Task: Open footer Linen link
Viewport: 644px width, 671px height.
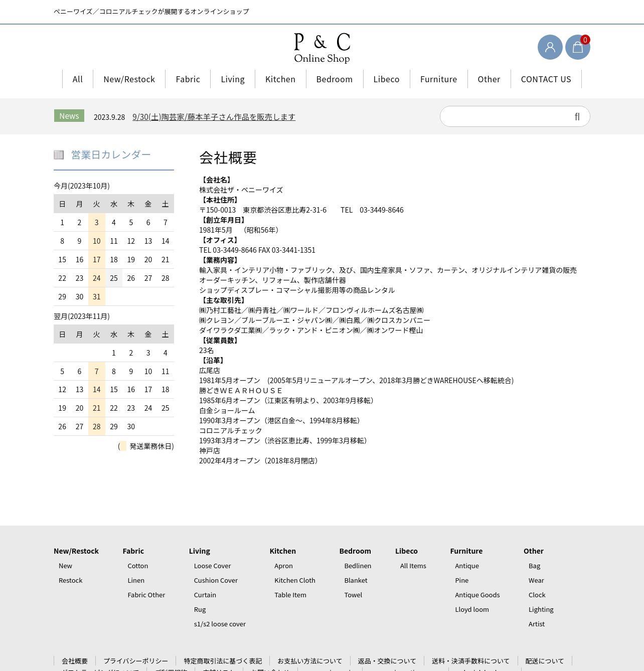Action: 136,580
